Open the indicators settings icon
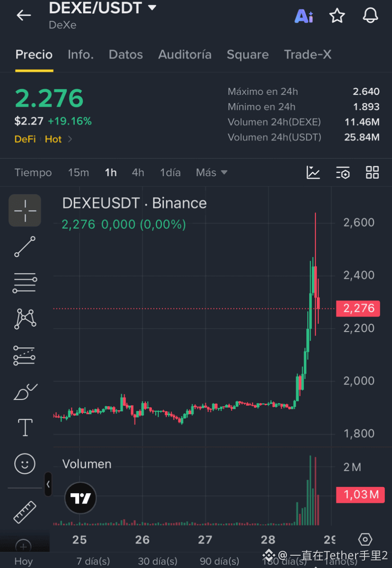The image size is (392, 568). tap(343, 173)
